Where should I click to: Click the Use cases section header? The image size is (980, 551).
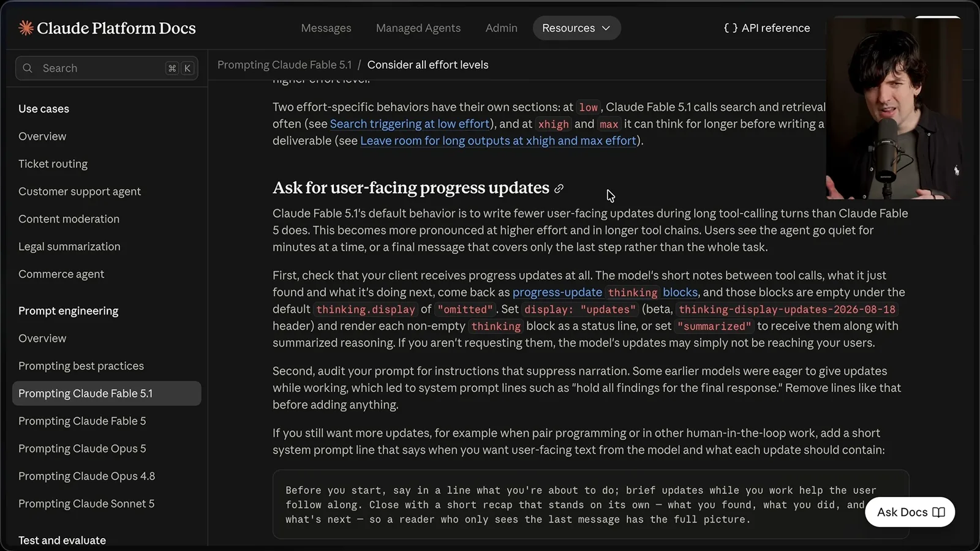pyautogui.click(x=43, y=109)
